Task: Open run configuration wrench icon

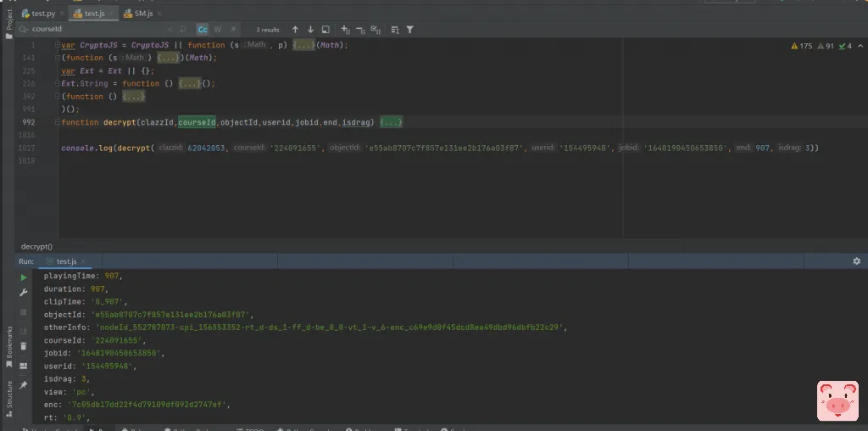Action: coord(24,293)
